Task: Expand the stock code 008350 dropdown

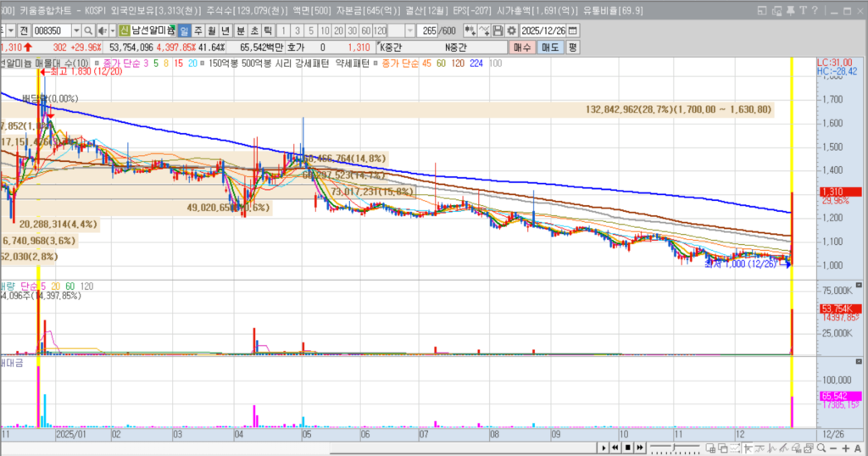Action: [x=76, y=31]
